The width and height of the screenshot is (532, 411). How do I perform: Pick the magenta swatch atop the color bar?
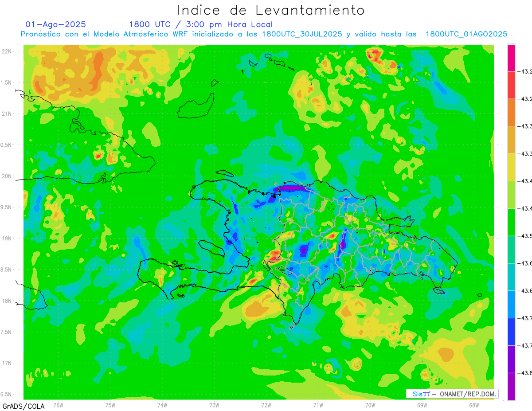tap(511, 58)
